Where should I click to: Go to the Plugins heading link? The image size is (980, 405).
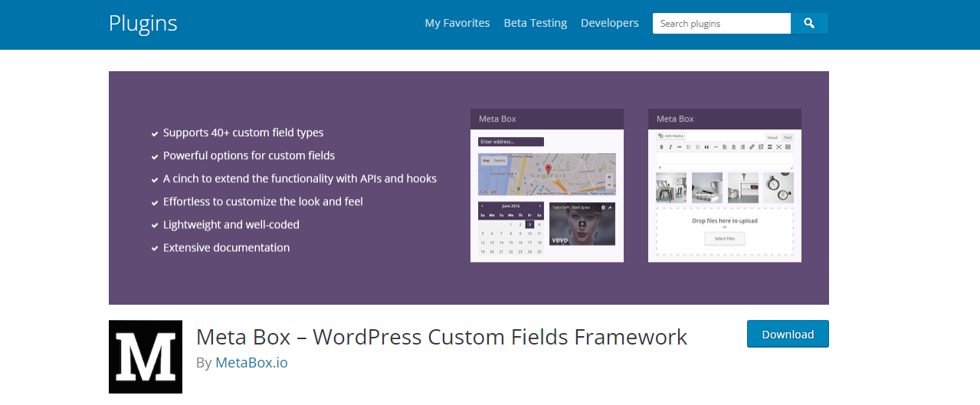click(x=143, y=23)
